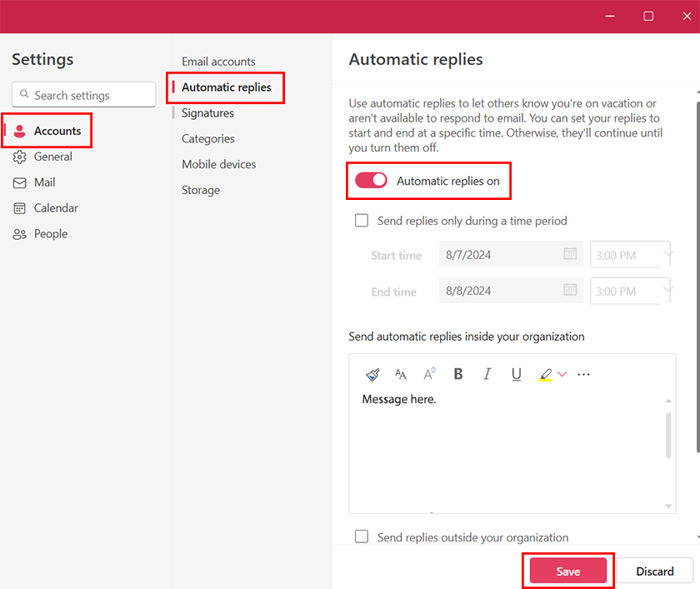Toggle bold formatting in message editor

click(458, 374)
